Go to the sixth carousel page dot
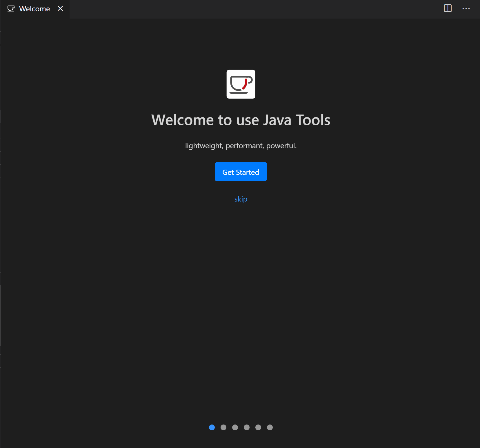480x448 pixels. coord(270,427)
